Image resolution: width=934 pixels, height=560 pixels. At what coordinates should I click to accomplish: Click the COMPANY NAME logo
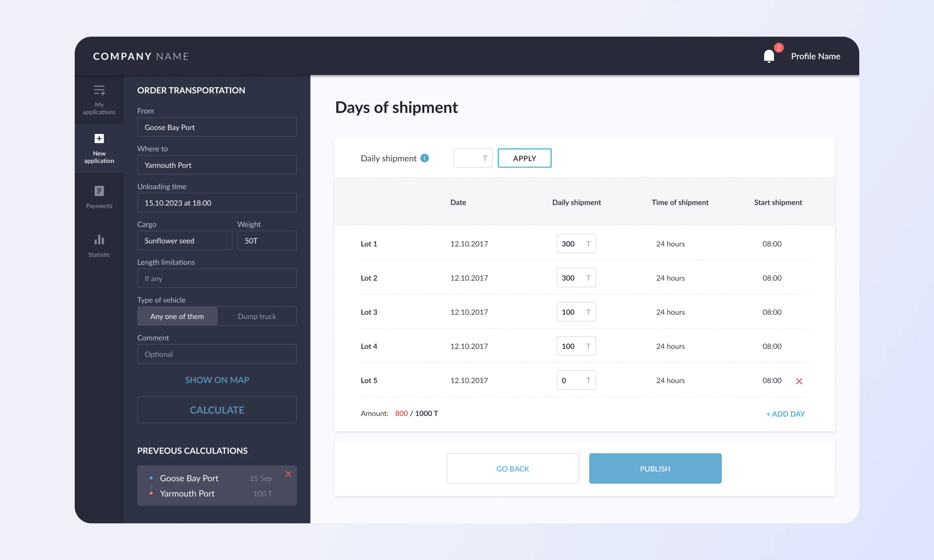point(141,57)
